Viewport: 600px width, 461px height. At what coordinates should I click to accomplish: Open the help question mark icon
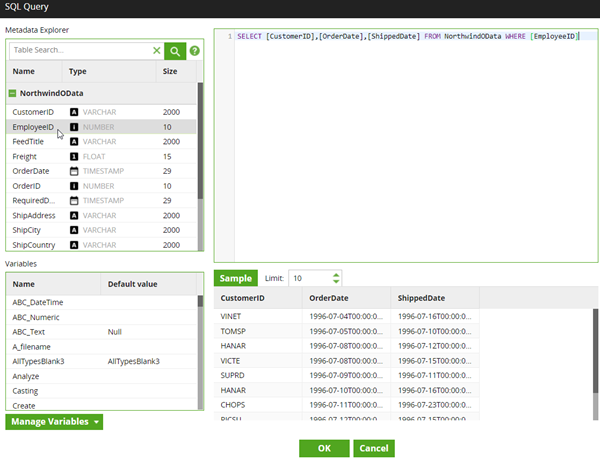[194, 50]
